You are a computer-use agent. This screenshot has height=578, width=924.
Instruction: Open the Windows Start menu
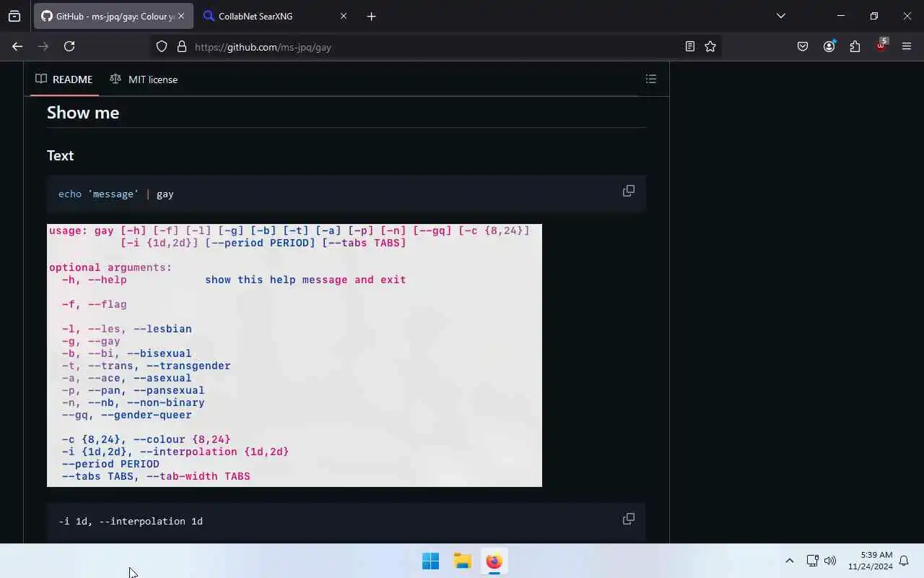pos(431,561)
